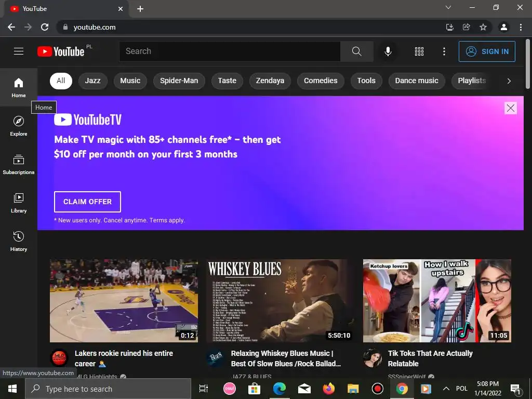The height and width of the screenshot is (399, 532).
Task: Select the All filter chip
Action: pyautogui.click(x=61, y=81)
